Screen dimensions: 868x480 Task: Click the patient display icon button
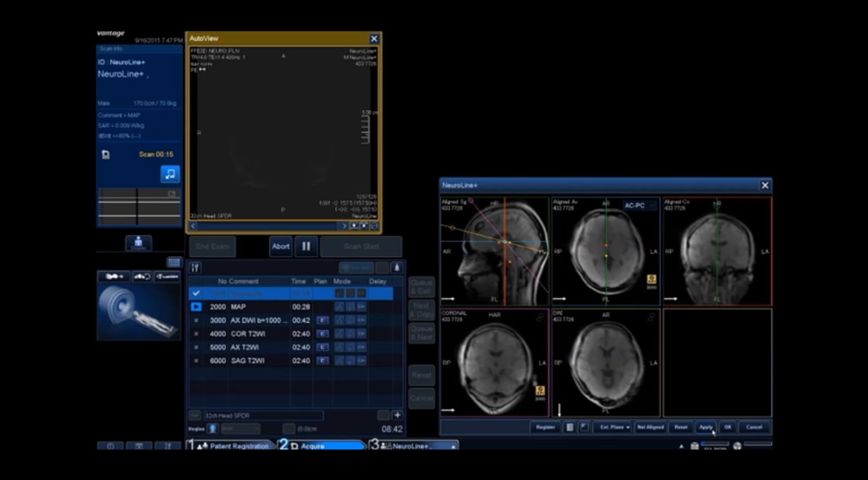(138, 243)
